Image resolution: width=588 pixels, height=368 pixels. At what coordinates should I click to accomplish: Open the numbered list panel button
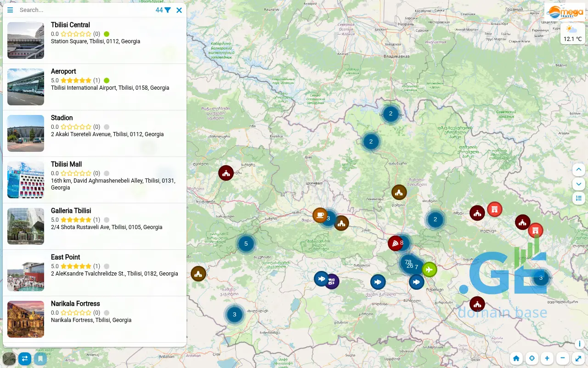(578, 198)
